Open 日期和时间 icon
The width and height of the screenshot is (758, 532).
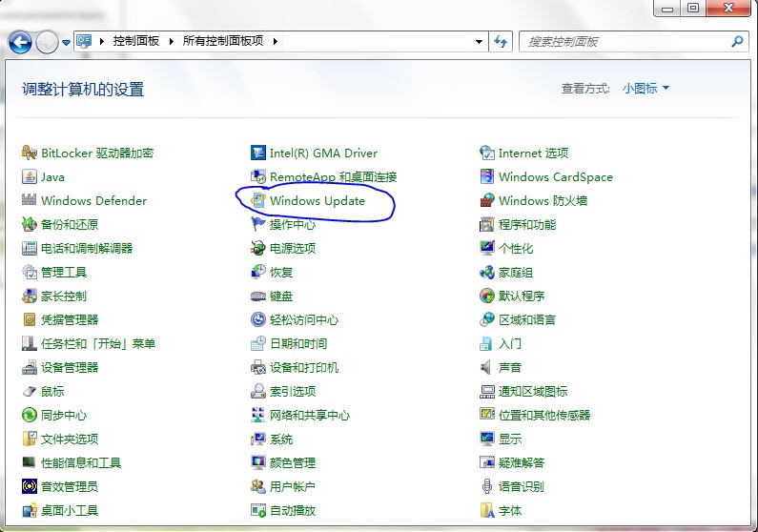pos(258,343)
